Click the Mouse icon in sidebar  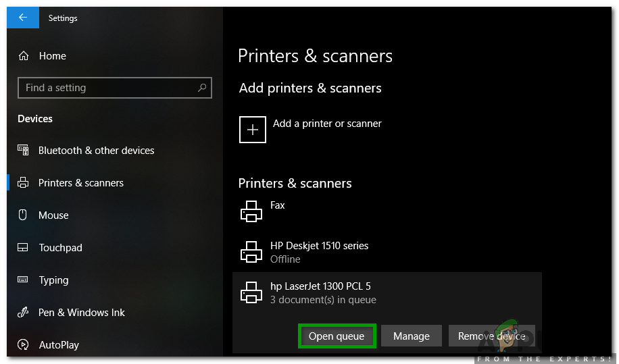click(23, 215)
